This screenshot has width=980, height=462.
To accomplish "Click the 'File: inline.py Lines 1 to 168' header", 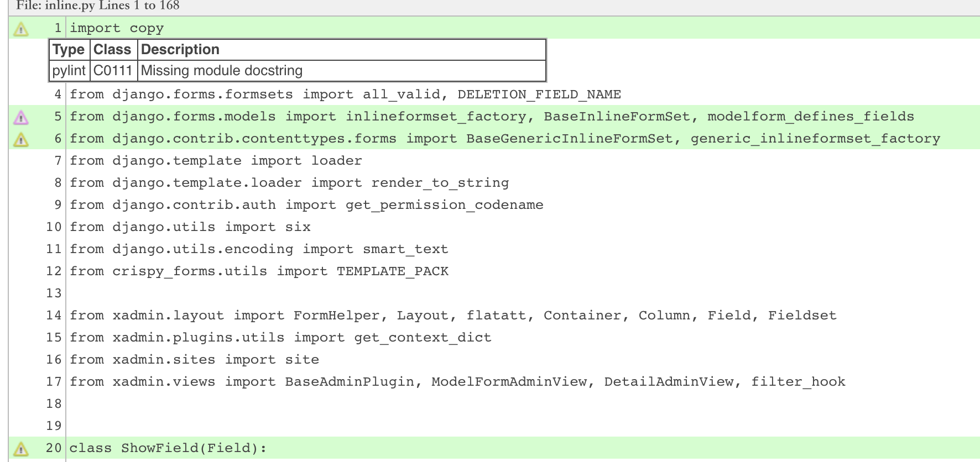I will (98, 6).
